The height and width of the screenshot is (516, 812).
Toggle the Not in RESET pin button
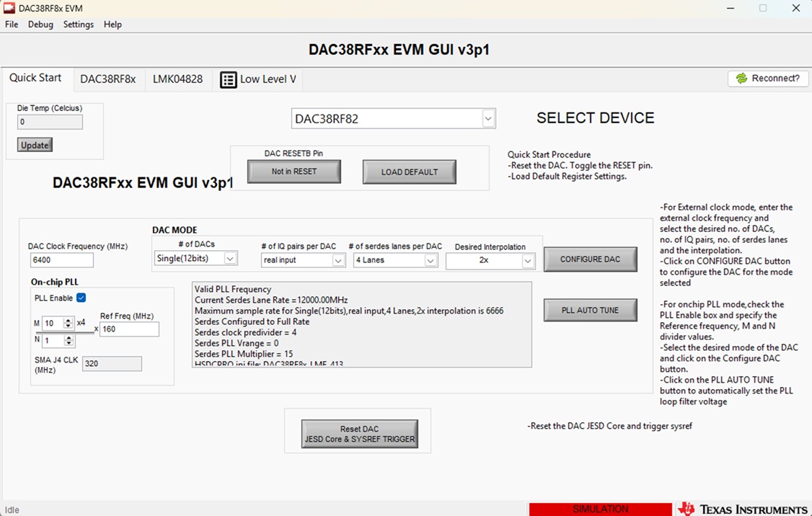(x=294, y=172)
